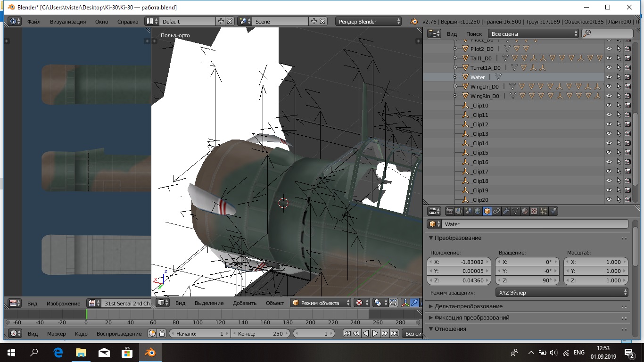The image size is (644, 362).
Task: Open the Particles tab (sparkles icon)
Action: click(x=544, y=211)
